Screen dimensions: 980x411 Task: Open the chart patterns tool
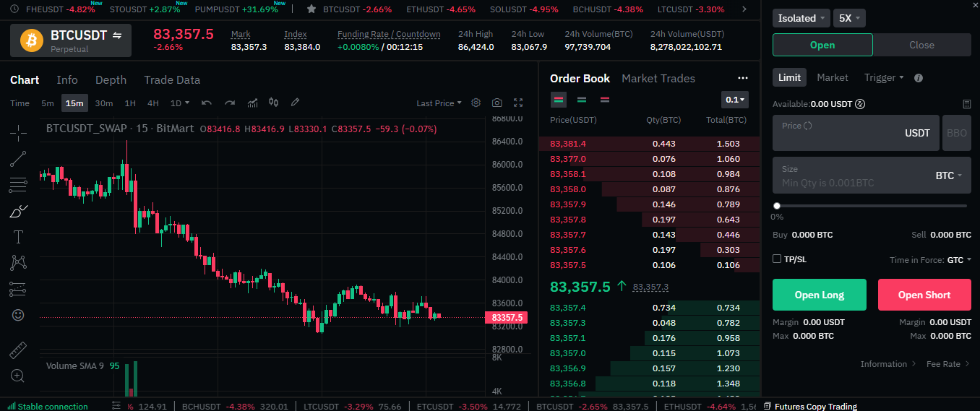(18, 263)
